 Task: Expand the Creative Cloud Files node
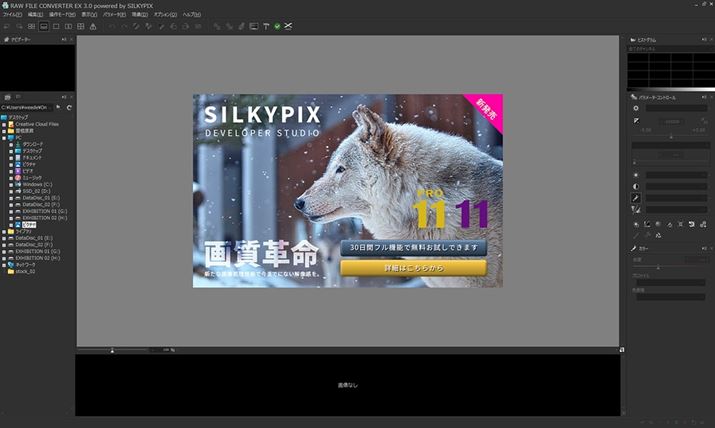coord(4,124)
